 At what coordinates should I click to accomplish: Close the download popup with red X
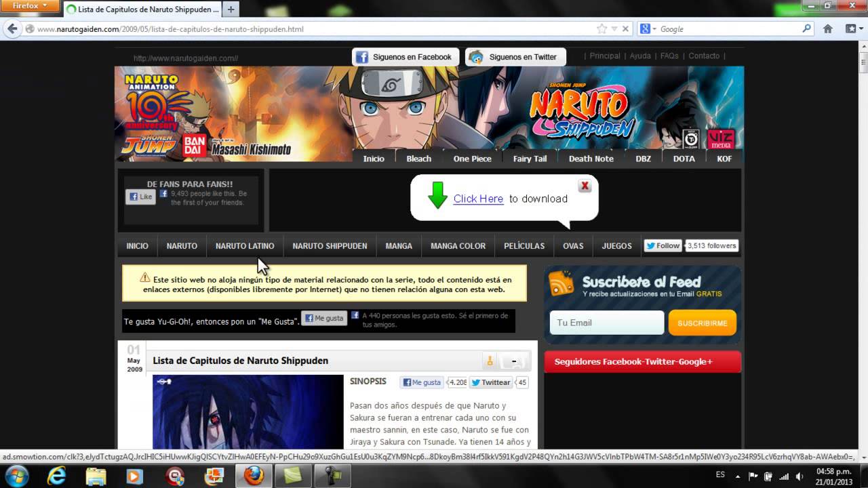pyautogui.click(x=585, y=186)
